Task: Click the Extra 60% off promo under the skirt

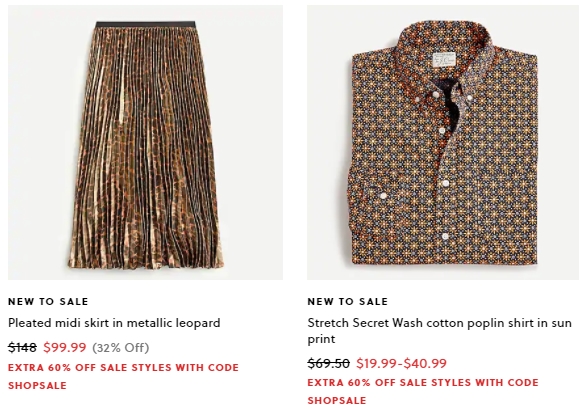Action: coord(123,376)
